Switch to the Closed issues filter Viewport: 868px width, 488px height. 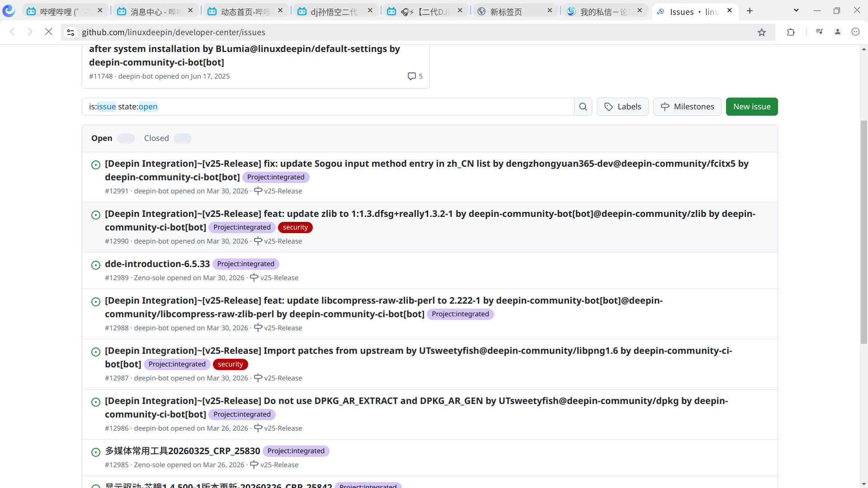click(x=156, y=138)
